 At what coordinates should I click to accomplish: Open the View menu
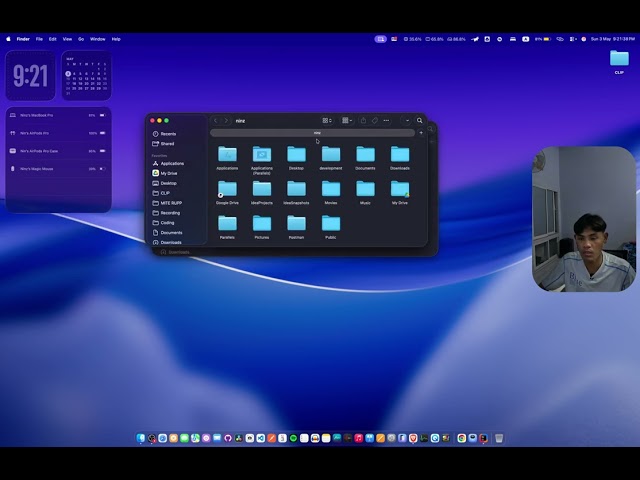[x=67, y=39]
